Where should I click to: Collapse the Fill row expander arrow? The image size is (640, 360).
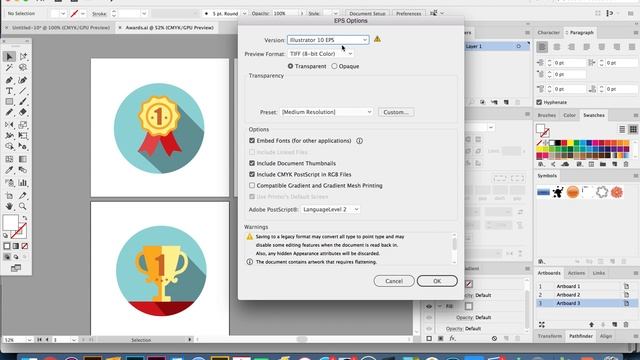440,306
